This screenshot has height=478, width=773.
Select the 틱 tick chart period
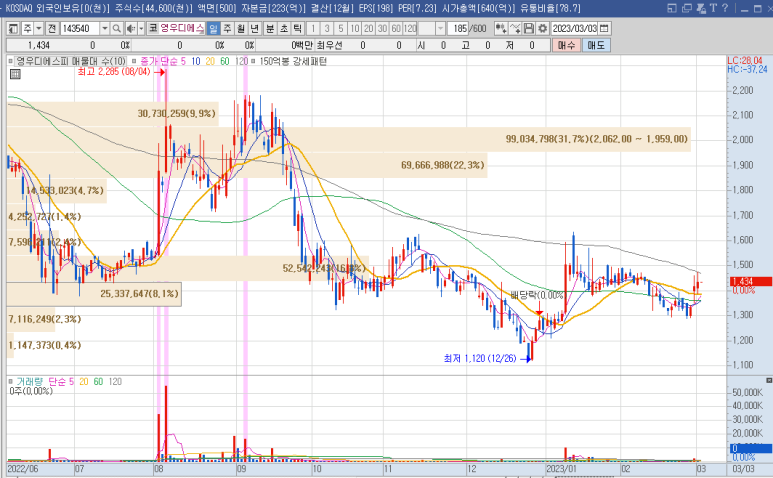(297, 29)
